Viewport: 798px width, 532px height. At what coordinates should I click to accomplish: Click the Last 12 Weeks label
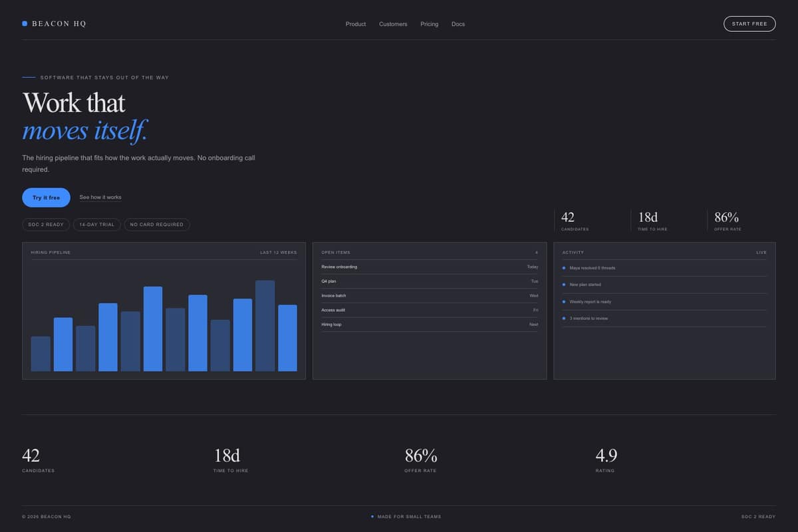pyautogui.click(x=279, y=253)
